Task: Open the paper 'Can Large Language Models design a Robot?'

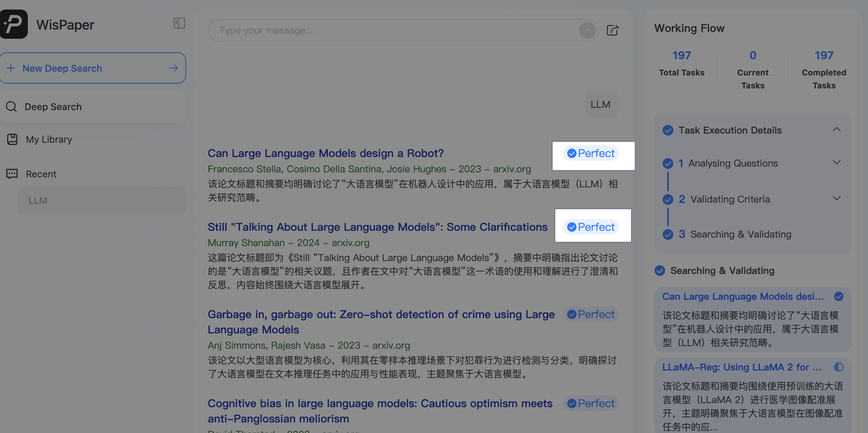Action: tap(325, 153)
